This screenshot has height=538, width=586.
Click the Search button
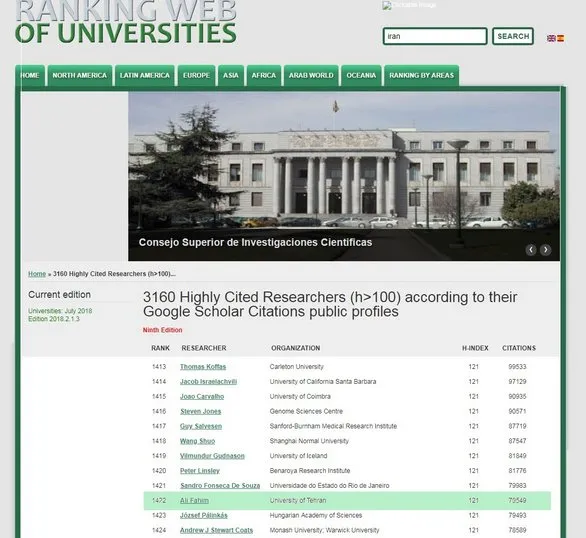coord(513,36)
